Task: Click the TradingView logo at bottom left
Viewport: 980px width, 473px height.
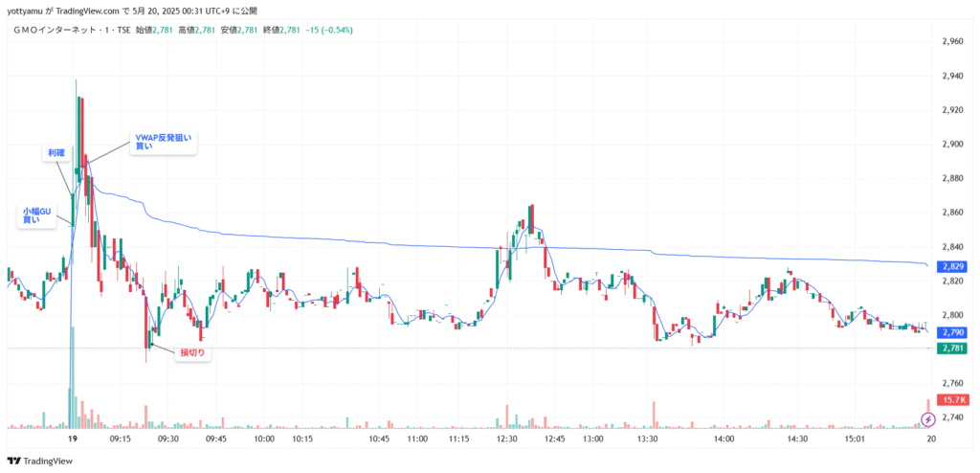Action: click(x=40, y=462)
